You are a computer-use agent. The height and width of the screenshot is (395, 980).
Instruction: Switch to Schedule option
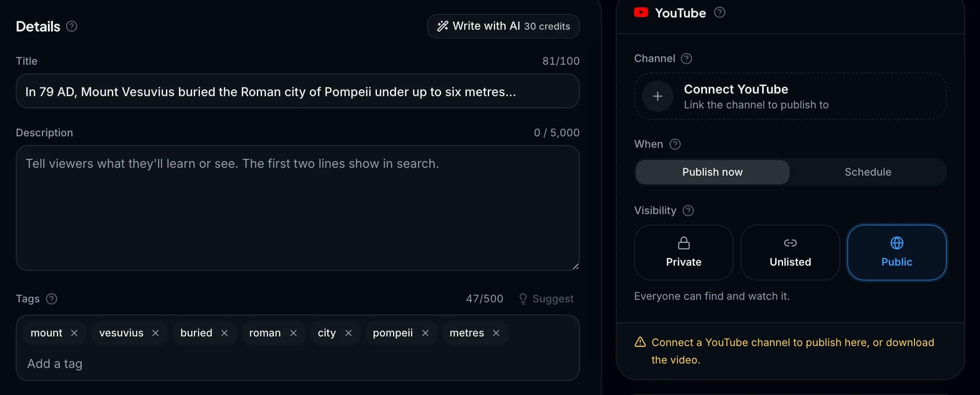click(868, 172)
